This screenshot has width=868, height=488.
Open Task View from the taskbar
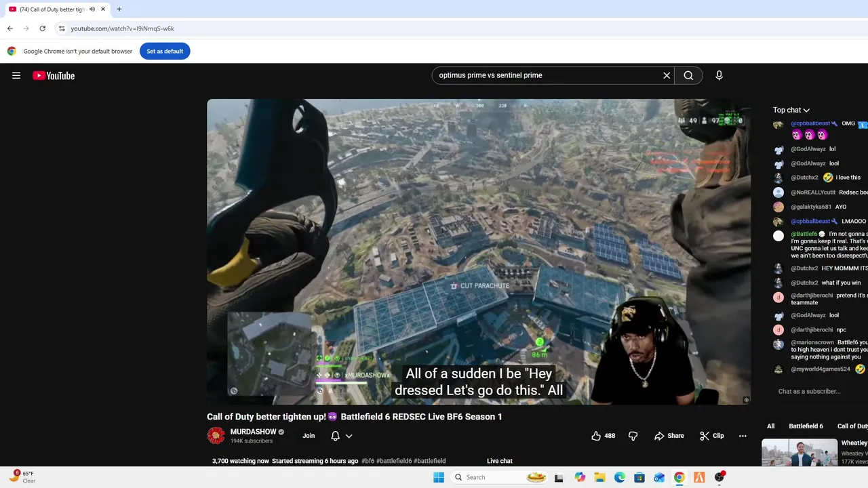point(559,477)
